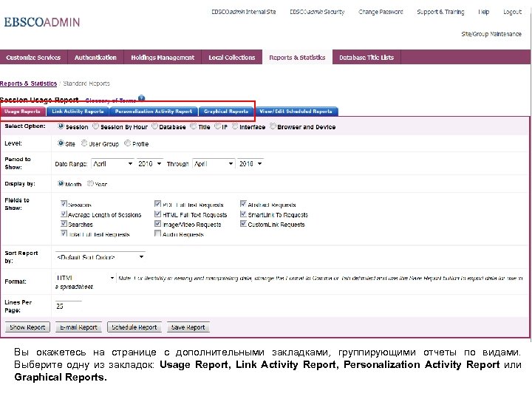
Task: Click the Logout link
Action: click(512, 12)
